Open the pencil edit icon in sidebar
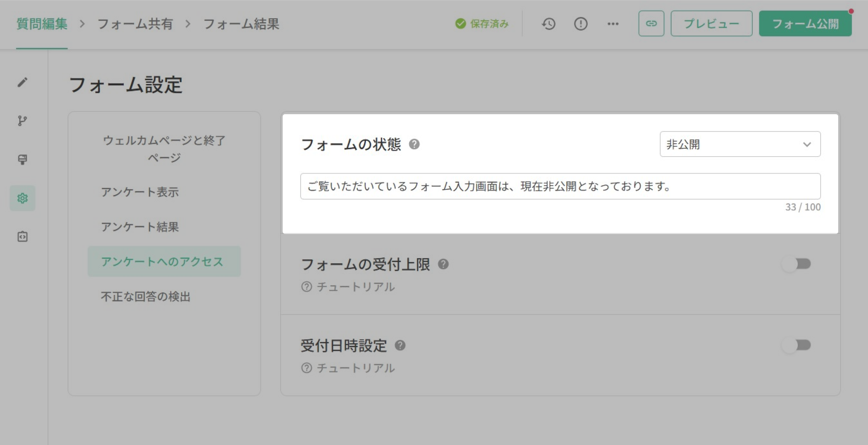 (x=22, y=82)
